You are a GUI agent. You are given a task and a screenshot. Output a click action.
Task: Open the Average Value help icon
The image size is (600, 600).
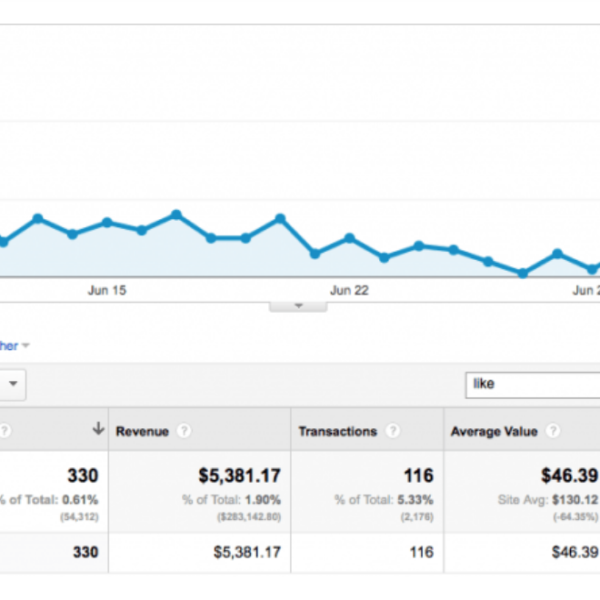553,431
